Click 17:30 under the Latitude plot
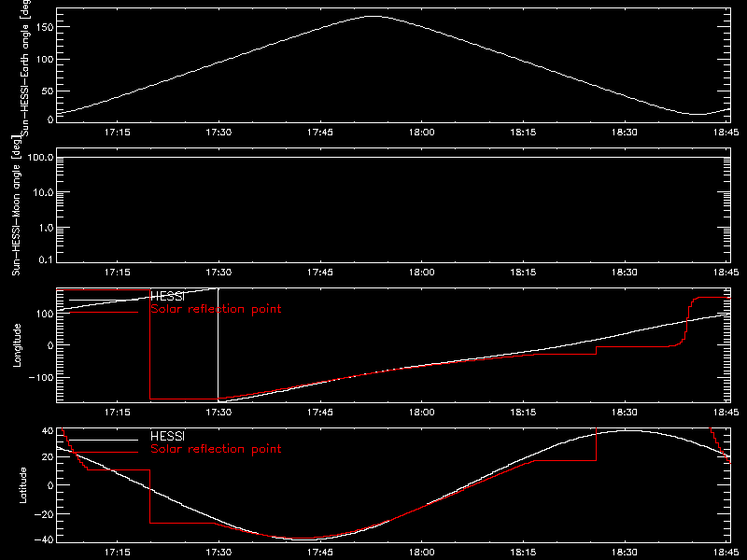This screenshot has height=560, width=747. [218, 552]
